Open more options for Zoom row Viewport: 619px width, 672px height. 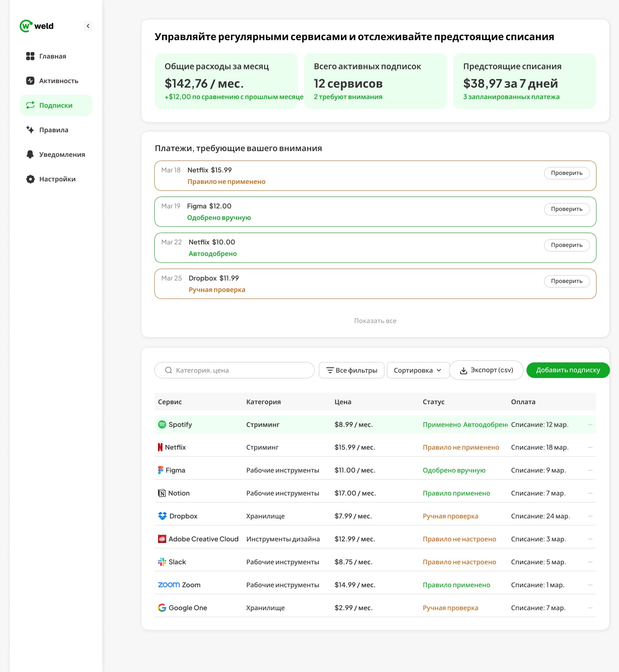click(590, 585)
